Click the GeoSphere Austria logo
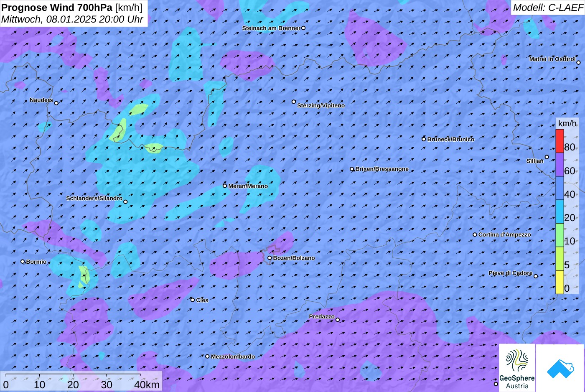The width and height of the screenshot is (585, 392). pyautogui.click(x=517, y=368)
